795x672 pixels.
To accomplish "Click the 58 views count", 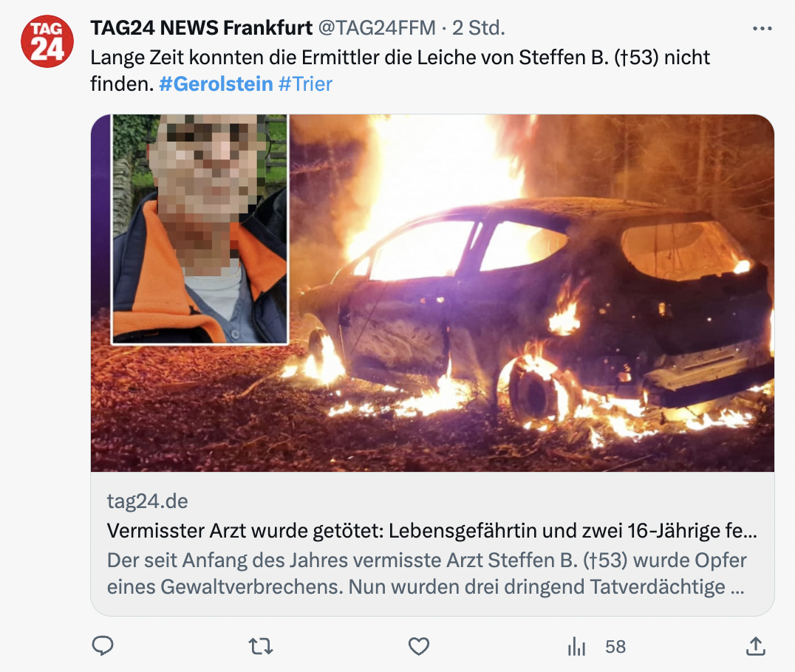I will pyautogui.click(x=615, y=647).
